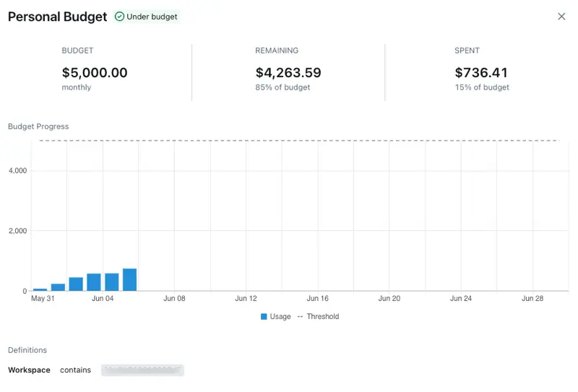
Task: Click the Definitions section heading
Action: tap(27, 350)
